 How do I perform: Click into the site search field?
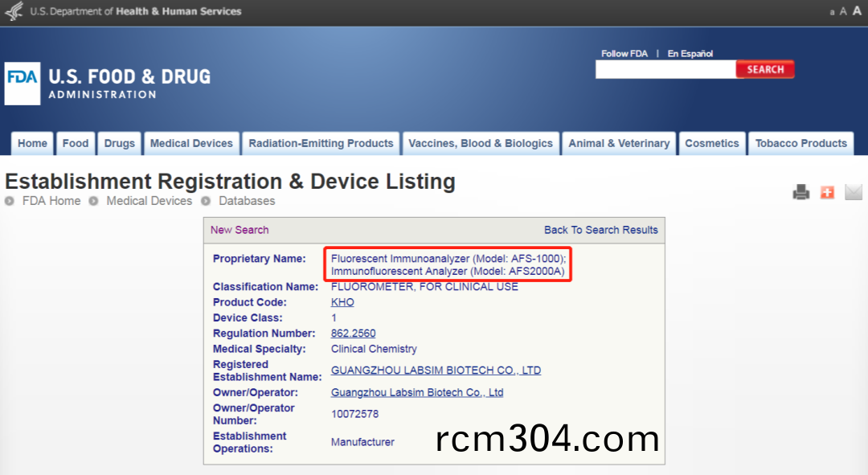665,69
